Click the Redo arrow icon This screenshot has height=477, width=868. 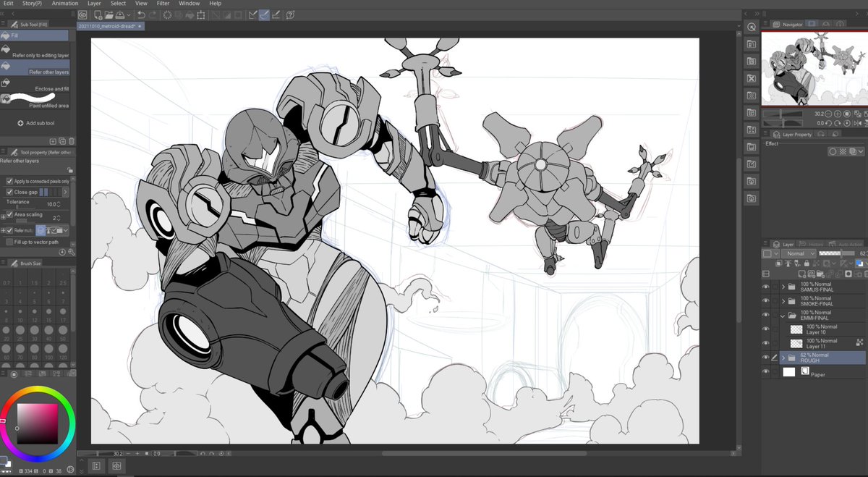click(x=154, y=14)
